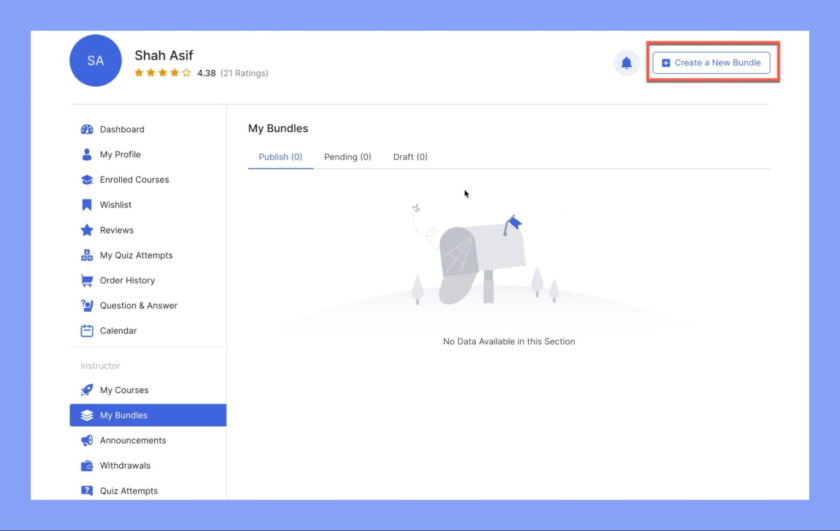Click the Reviews star icon
Screen dimensions: 840x531
87,230
